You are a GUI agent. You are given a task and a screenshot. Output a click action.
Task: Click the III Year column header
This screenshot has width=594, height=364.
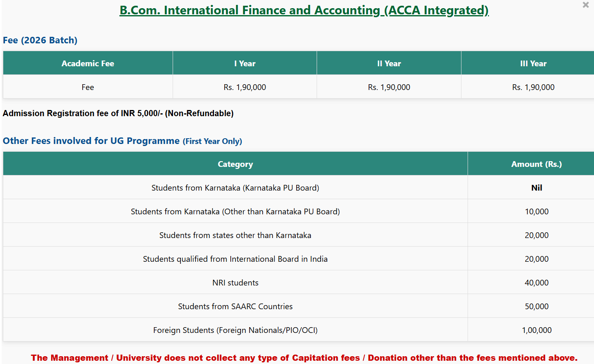pyautogui.click(x=533, y=63)
